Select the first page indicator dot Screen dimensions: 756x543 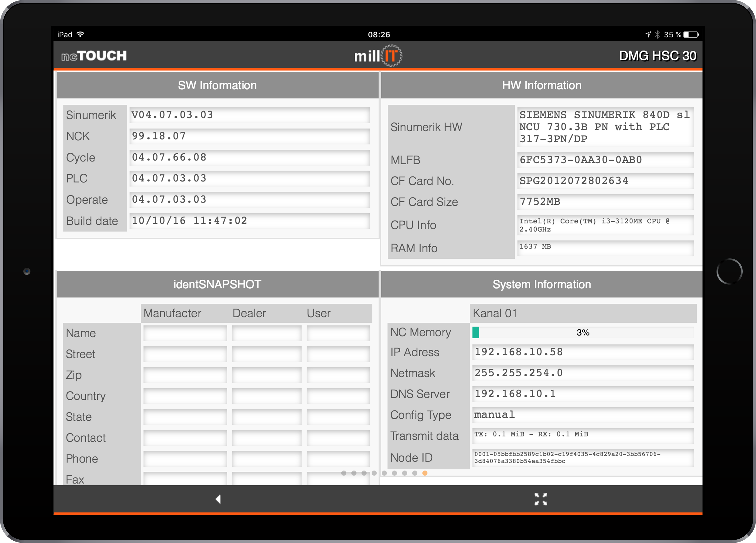click(344, 473)
